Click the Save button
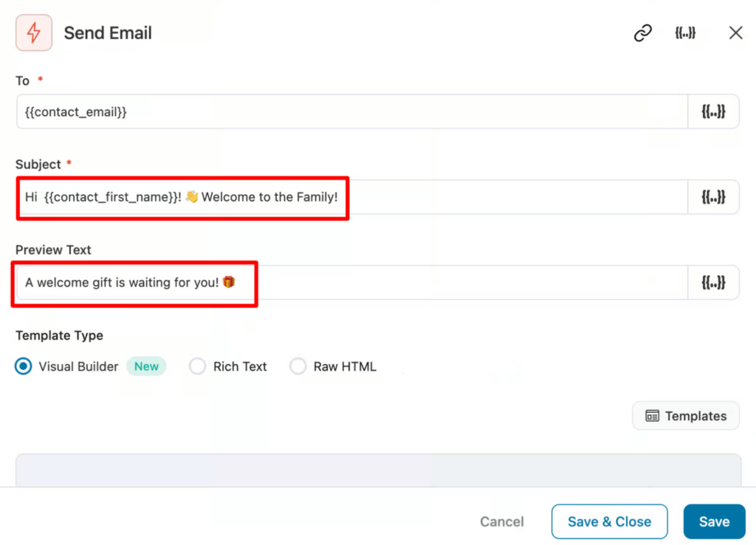The height and width of the screenshot is (545, 756). [714, 521]
